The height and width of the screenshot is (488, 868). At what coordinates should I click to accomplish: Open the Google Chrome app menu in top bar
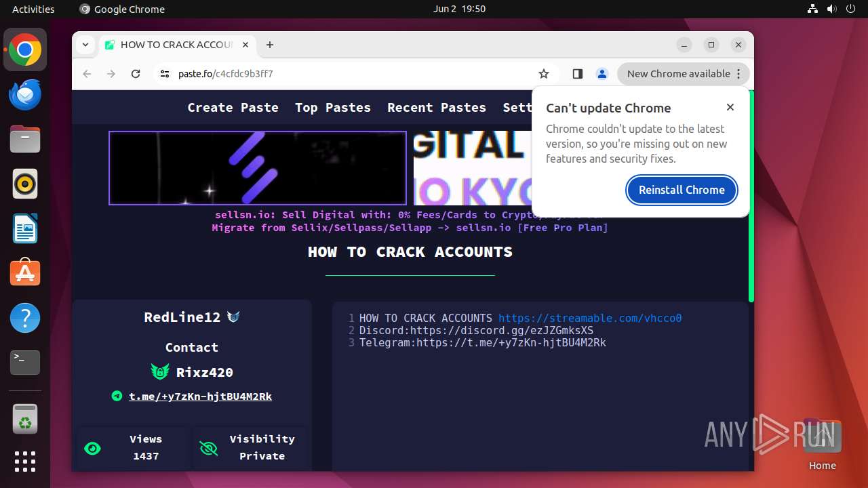tap(122, 9)
